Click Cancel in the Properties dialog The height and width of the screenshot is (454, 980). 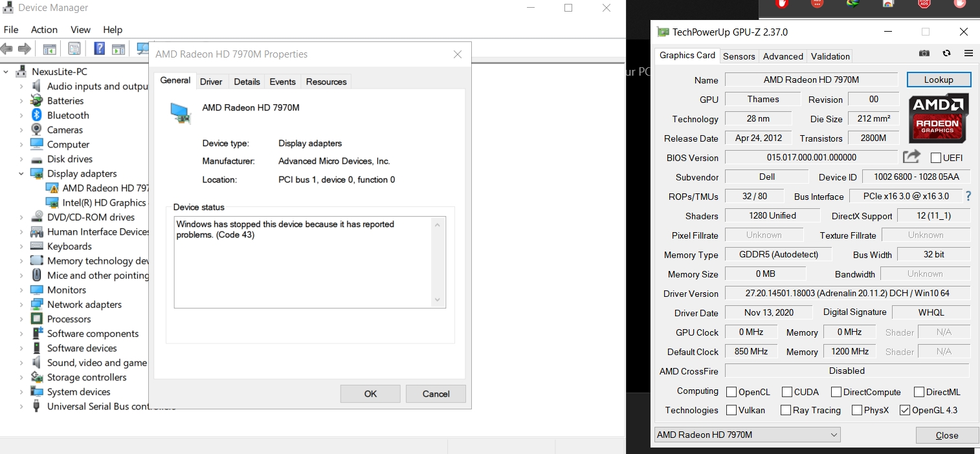tap(436, 394)
